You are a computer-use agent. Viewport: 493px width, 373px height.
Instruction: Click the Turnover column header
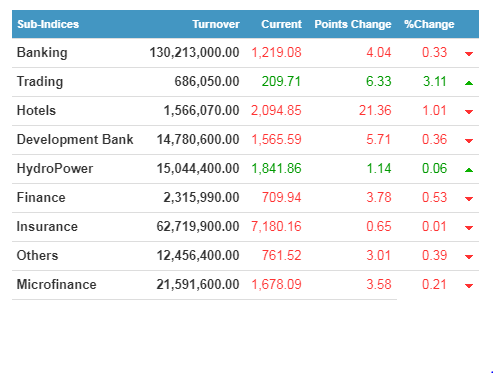pos(216,24)
